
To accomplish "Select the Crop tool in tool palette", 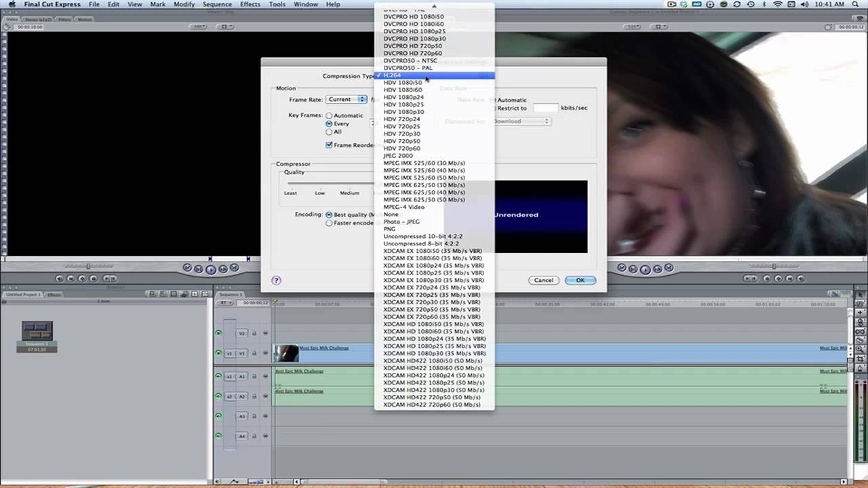I will (x=861, y=358).
